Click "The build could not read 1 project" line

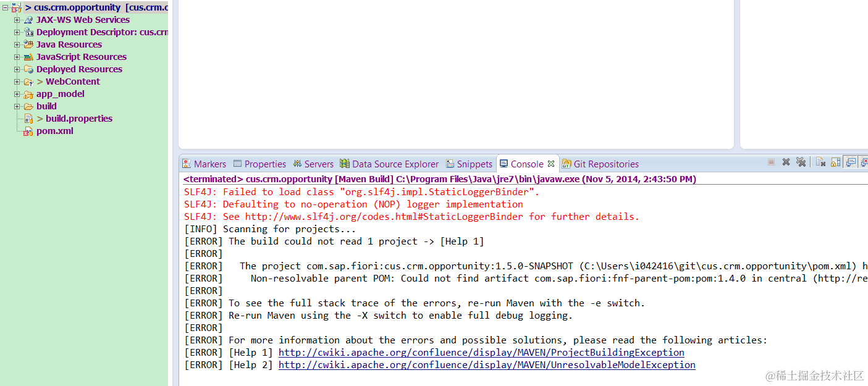(334, 241)
